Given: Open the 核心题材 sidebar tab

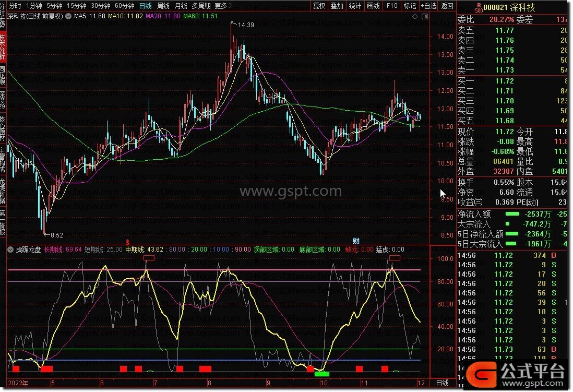Looking at the screenshot, I should click(3, 129).
